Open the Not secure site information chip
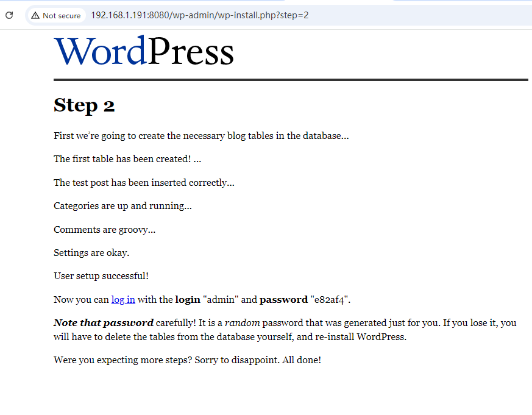The width and height of the screenshot is (532, 415). pyautogui.click(x=56, y=15)
